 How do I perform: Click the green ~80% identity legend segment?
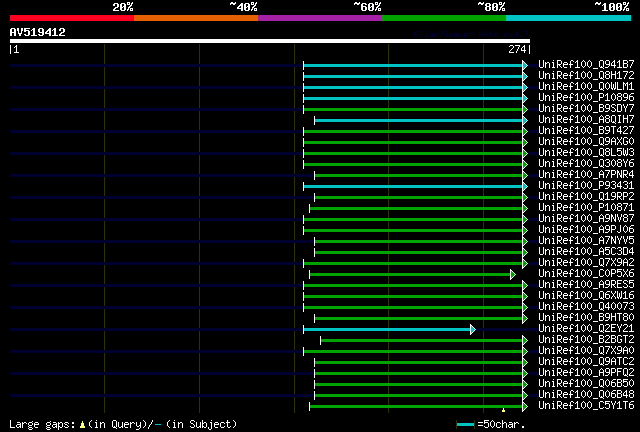pyautogui.click(x=444, y=18)
